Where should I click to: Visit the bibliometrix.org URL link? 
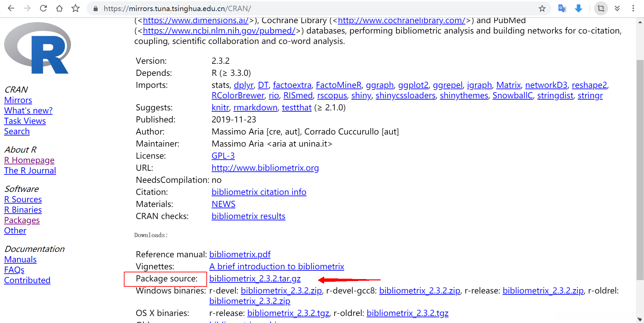[x=265, y=168]
